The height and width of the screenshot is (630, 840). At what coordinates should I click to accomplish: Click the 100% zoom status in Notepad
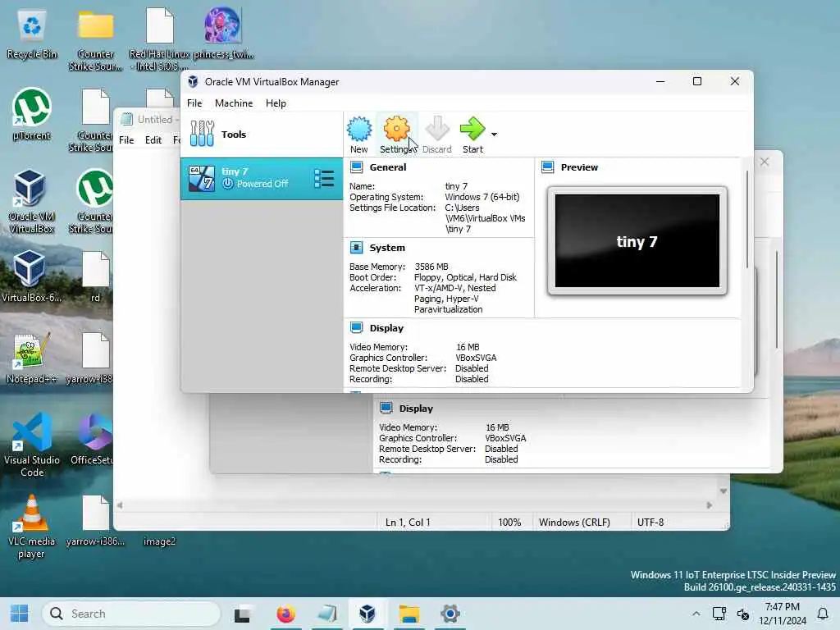509,523
